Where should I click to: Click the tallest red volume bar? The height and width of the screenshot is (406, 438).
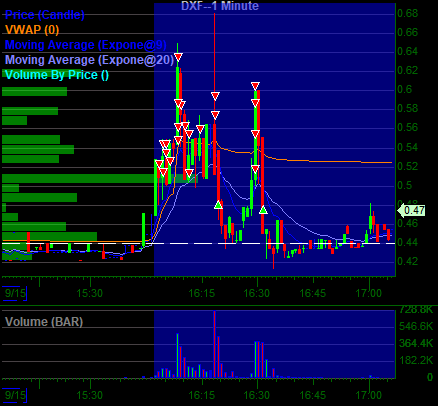click(215, 344)
